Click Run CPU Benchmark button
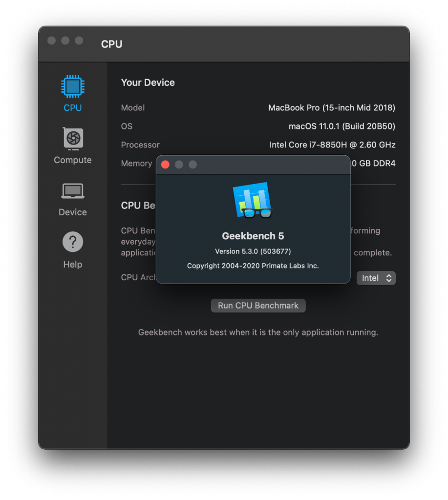The height and width of the screenshot is (500, 448). pos(258,306)
